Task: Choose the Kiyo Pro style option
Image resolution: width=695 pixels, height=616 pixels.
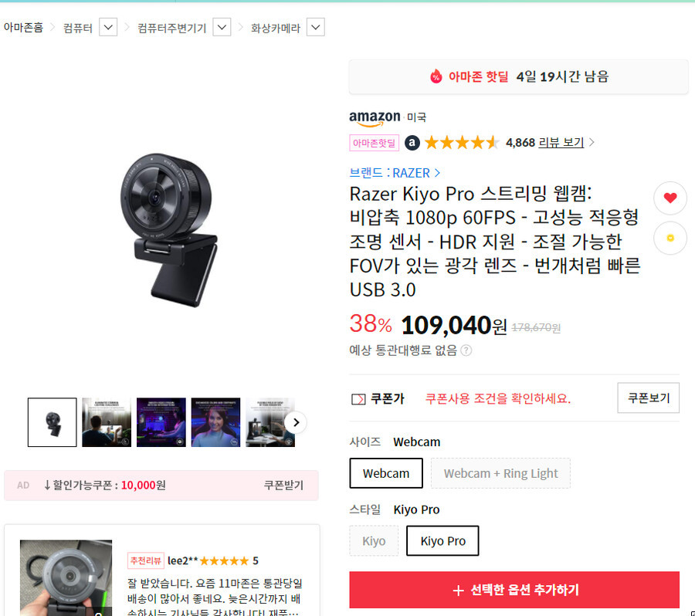Action: coord(442,540)
